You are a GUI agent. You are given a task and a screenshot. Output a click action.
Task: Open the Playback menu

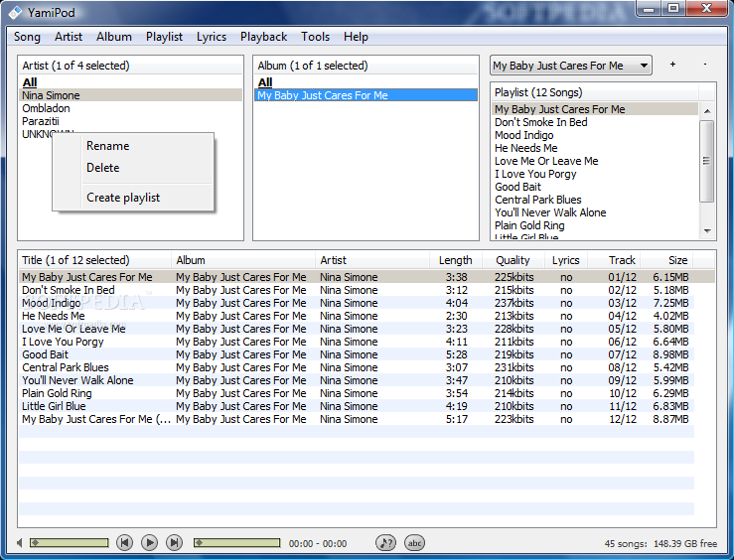(x=263, y=37)
